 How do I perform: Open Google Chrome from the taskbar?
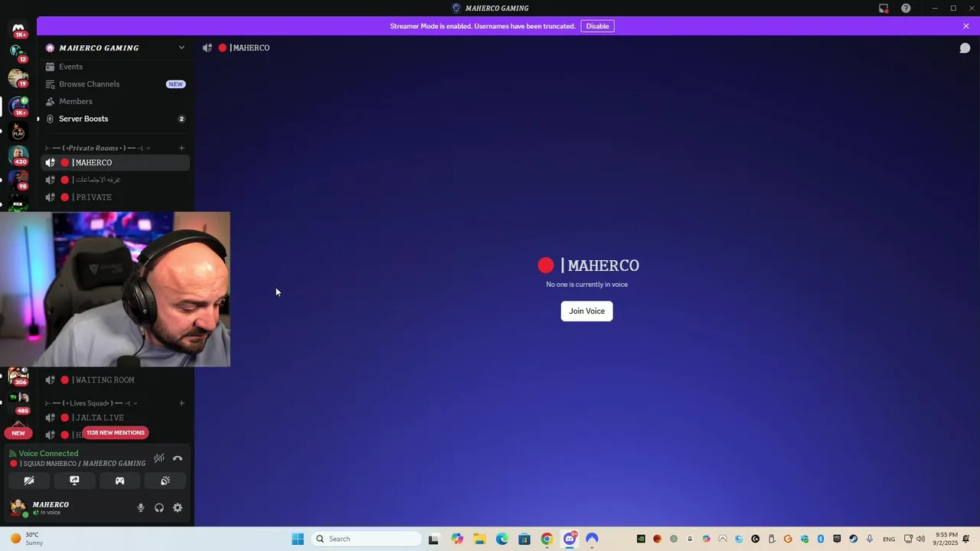(x=547, y=539)
